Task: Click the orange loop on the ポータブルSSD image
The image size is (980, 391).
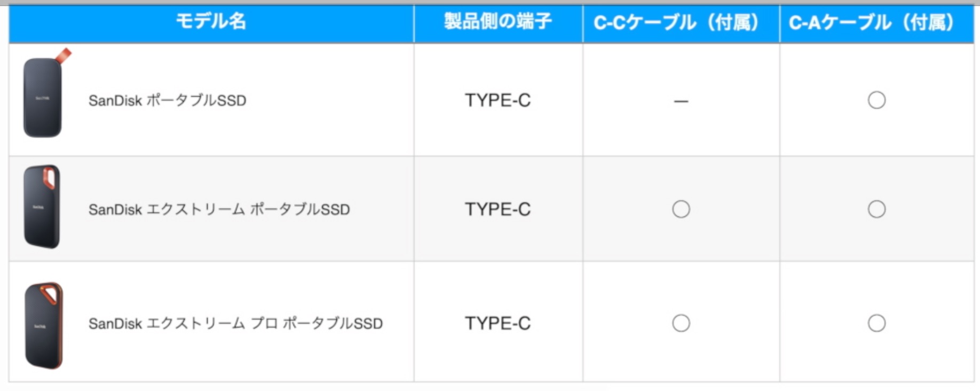Action: 64,56
